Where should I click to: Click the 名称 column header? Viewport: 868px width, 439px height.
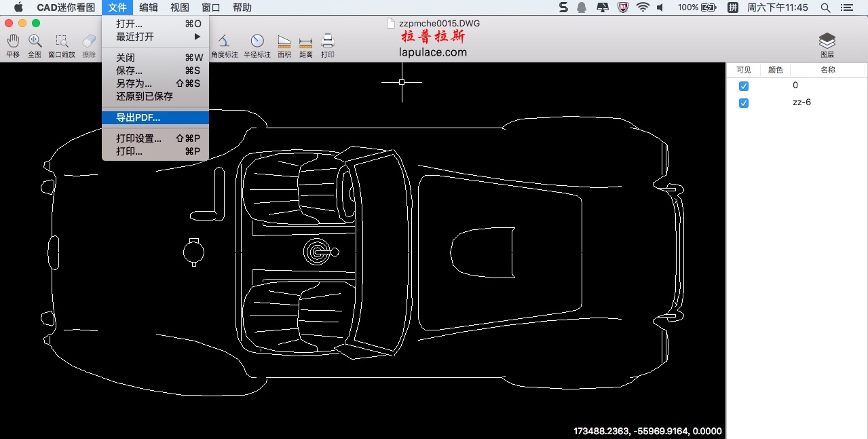pyautogui.click(x=827, y=70)
